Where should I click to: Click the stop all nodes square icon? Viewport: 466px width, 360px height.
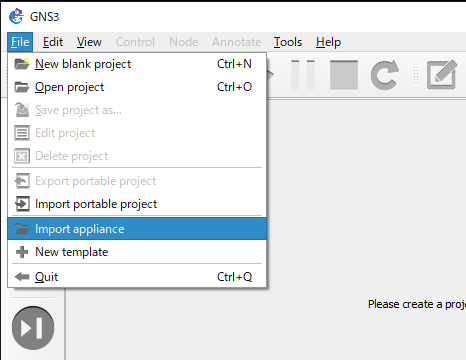coord(344,75)
